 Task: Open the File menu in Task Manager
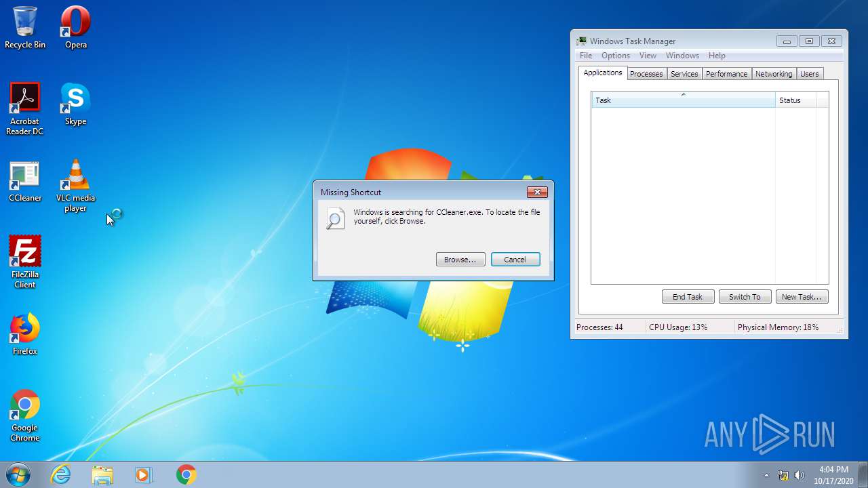586,56
